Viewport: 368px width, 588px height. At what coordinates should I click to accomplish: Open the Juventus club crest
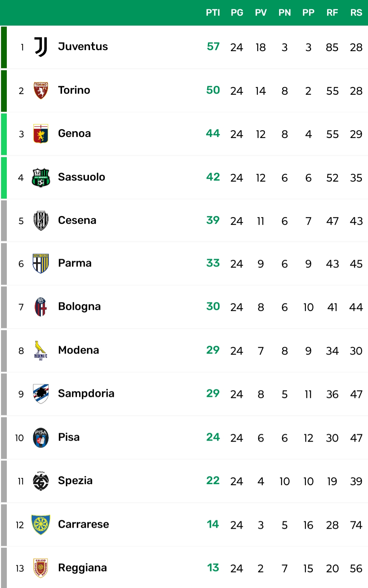(41, 47)
